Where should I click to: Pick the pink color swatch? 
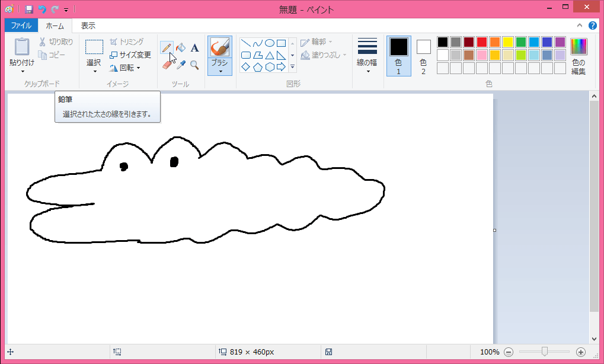(482, 55)
